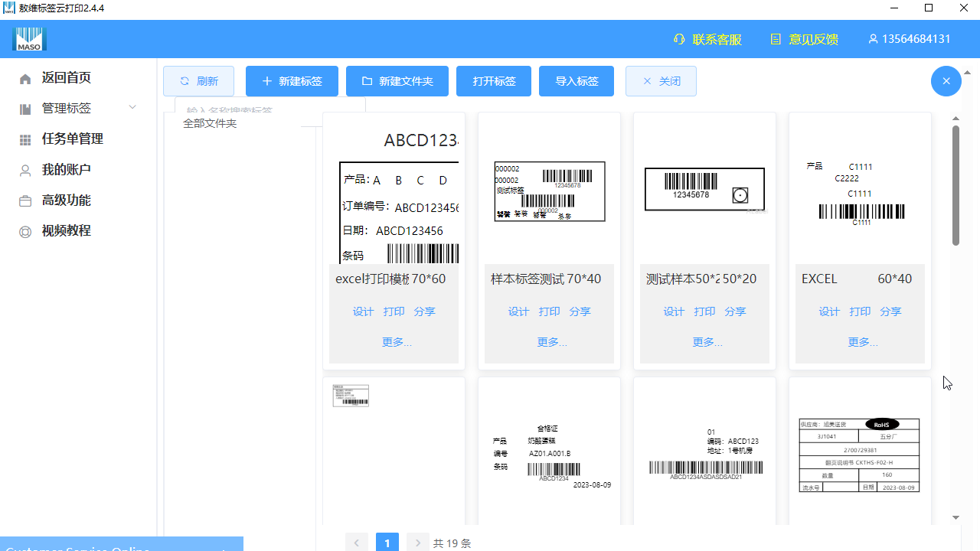Open the 我的账户 menu item

[x=66, y=170]
